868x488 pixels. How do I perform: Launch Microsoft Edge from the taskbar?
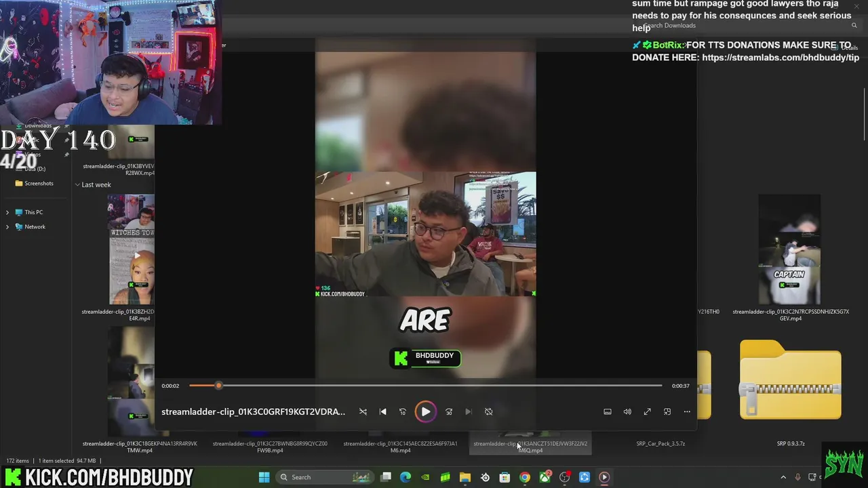coord(406,477)
